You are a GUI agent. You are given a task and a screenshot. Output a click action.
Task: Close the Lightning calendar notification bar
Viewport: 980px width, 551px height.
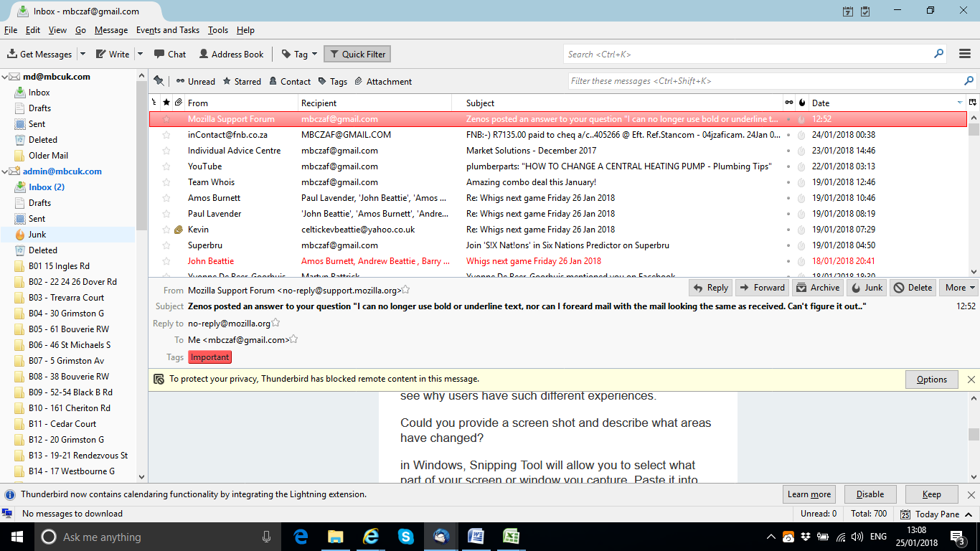click(x=971, y=494)
